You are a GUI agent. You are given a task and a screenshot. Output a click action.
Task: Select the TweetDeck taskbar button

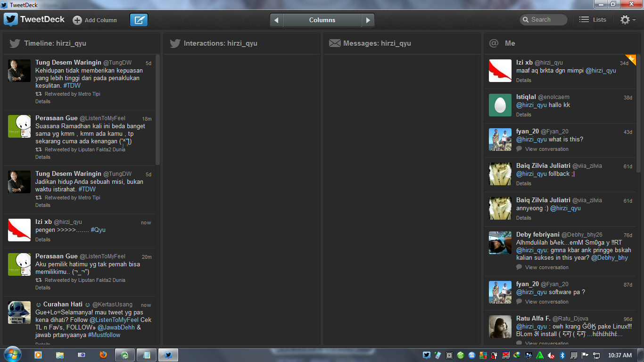(167, 355)
